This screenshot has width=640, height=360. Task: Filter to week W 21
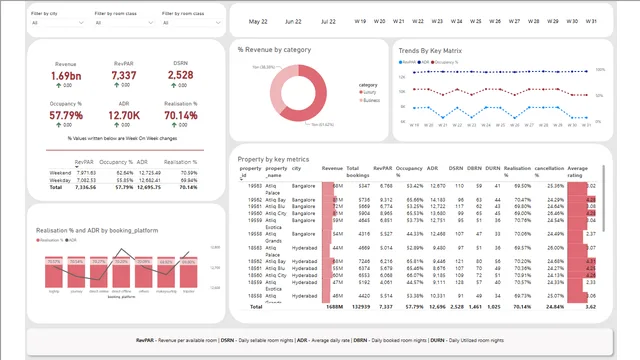[x=399, y=21]
